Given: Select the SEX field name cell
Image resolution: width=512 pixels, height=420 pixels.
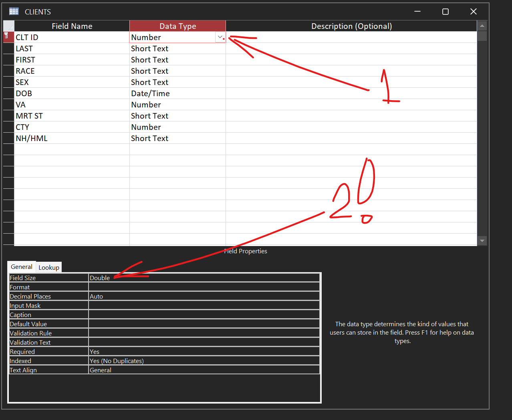Looking at the screenshot, I should tap(72, 82).
